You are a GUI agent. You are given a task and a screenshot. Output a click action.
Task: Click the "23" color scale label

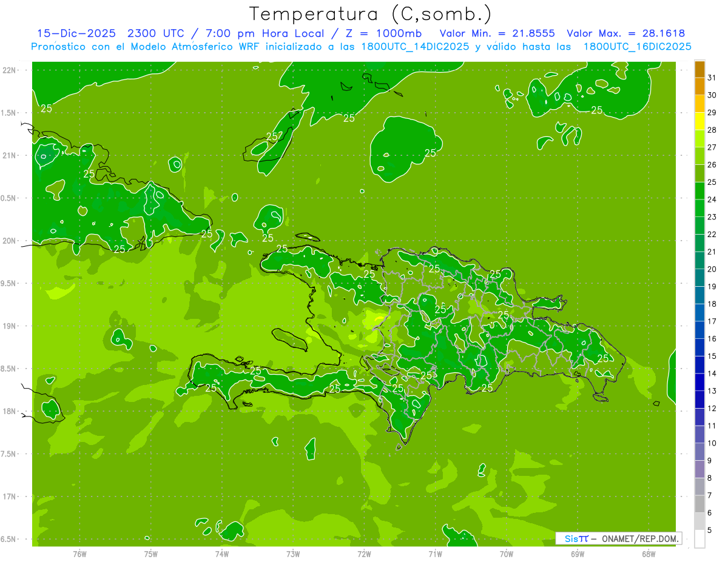[x=712, y=217]
